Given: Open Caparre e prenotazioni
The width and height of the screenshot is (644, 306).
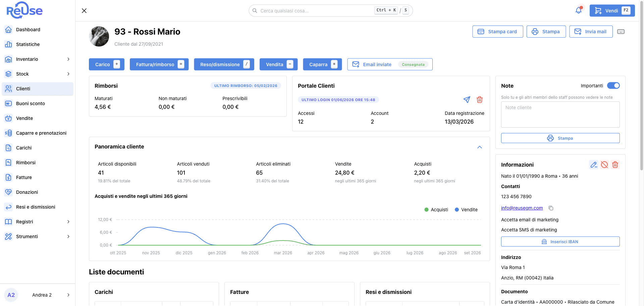Looking at the screenshot, I should pyautogui.click(x=38, y=133).
